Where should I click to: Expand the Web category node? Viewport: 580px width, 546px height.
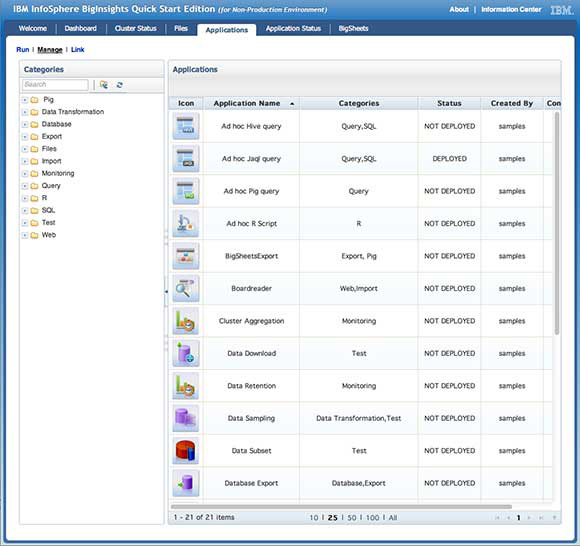[25, 235]
